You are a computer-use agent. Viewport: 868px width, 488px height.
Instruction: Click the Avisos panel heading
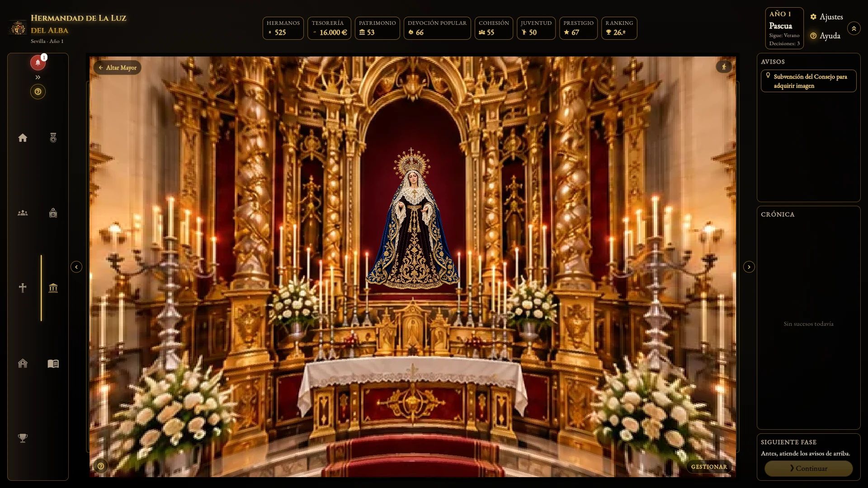pos(773,62)
